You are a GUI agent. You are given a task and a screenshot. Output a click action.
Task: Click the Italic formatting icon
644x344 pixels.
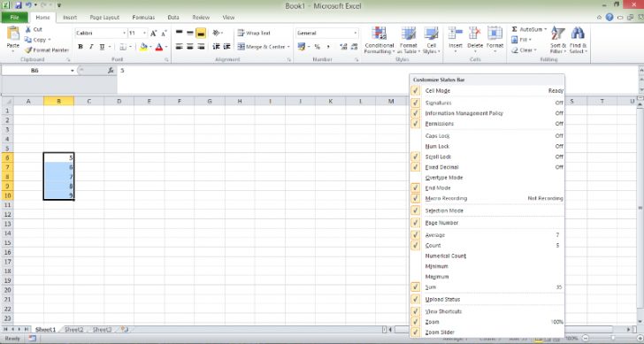point(91,47)
